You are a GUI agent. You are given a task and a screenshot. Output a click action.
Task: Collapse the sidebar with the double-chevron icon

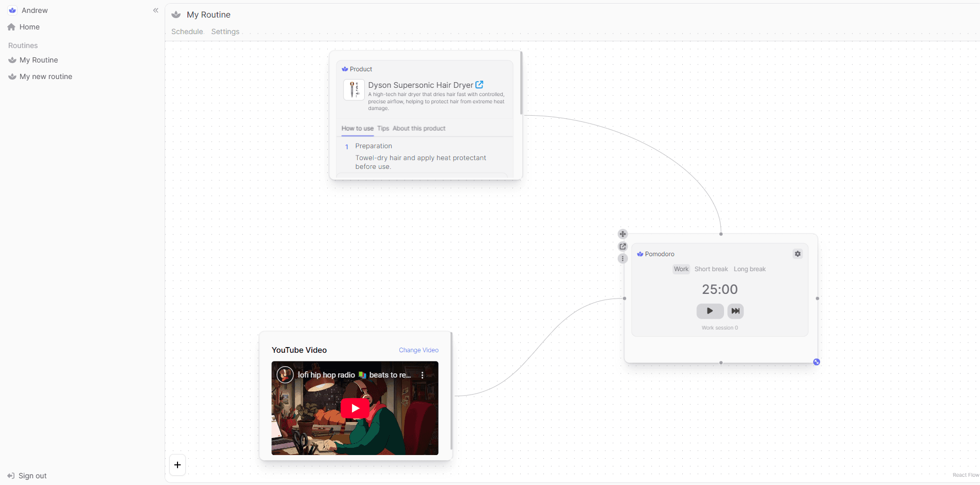click(x=155, y=10)
